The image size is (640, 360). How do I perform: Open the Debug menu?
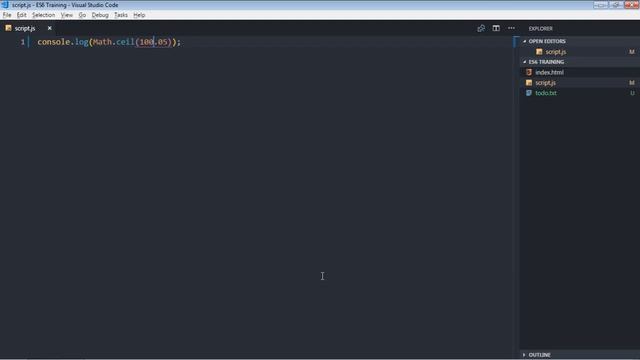click(x=100, y=15)
